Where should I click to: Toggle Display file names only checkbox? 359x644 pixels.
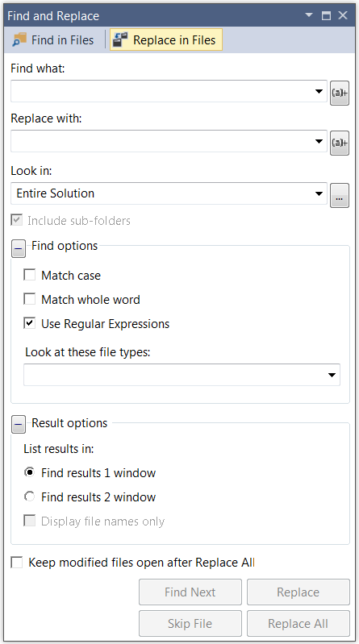tap(30, 521)
